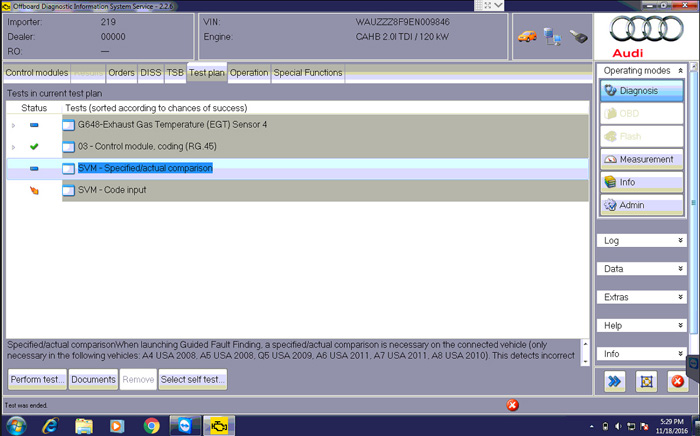This screenshot has width=700, height=436.
Task: Switch to TSB tab
Action: pos(175,73)
